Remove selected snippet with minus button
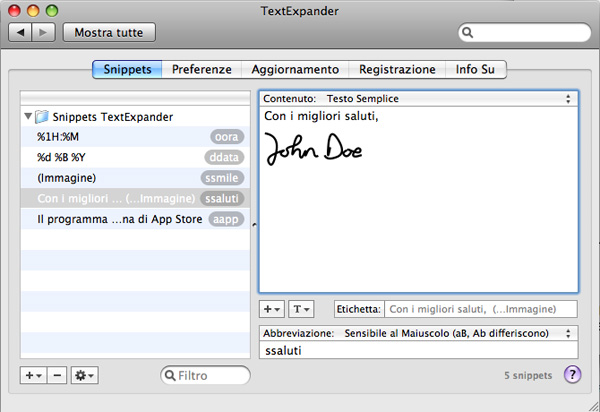Screen dimensions: 600x412 [57, 375]
